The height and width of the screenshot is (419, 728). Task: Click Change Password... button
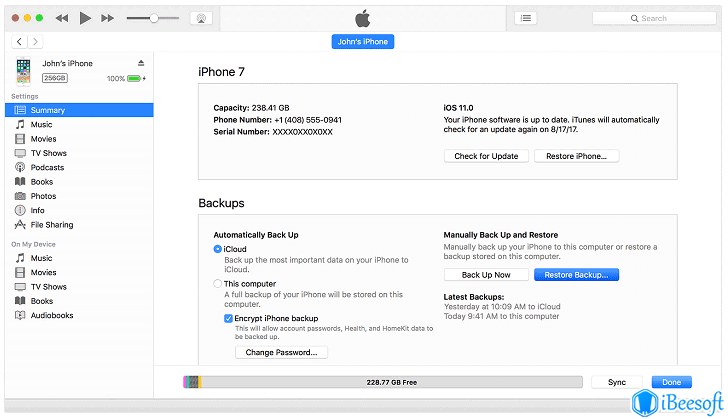281,352
